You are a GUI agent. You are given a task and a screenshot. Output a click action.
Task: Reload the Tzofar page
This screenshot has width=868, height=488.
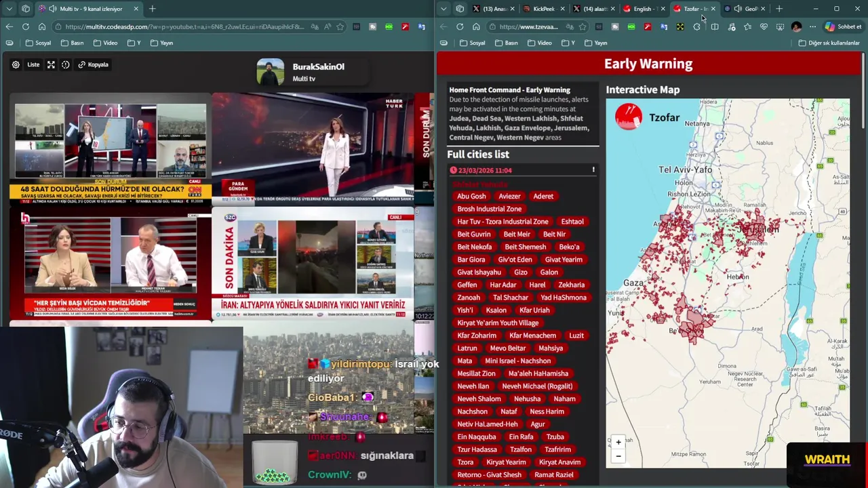460,26
